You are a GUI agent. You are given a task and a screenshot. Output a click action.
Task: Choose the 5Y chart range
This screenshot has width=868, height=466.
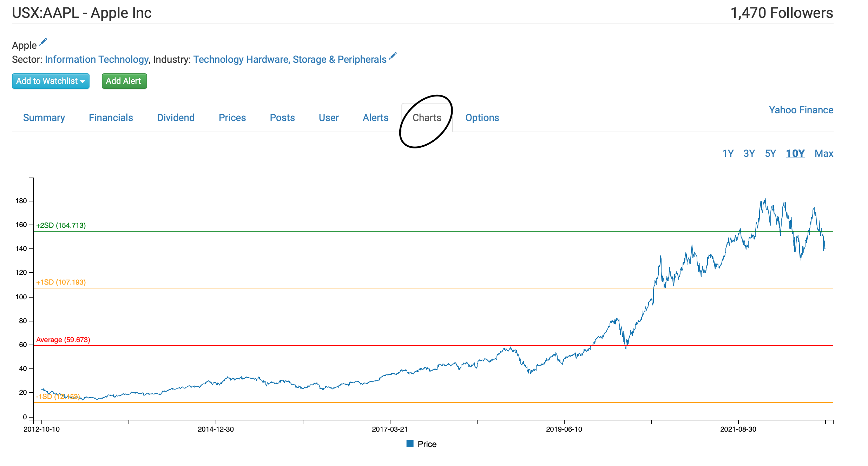point(770,153)
